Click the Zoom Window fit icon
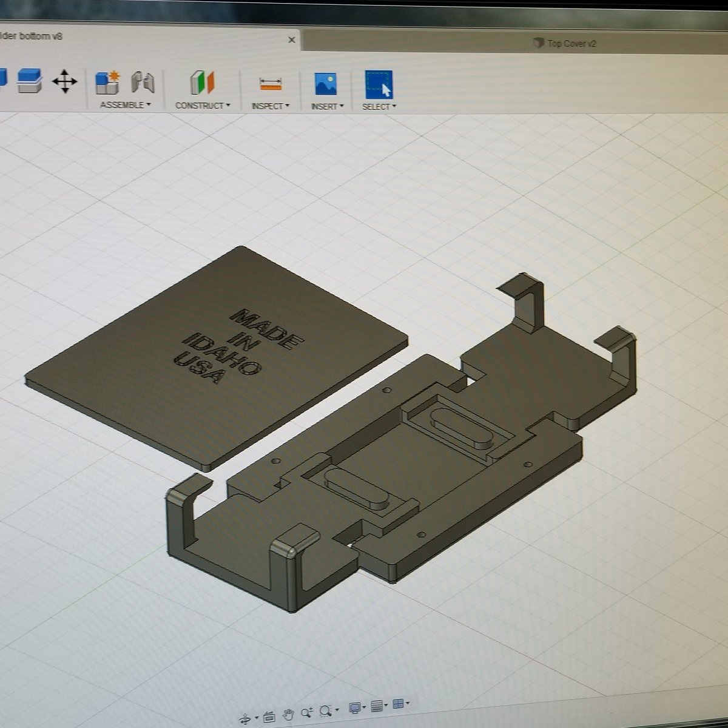728x728 pixels. [326, 711]
